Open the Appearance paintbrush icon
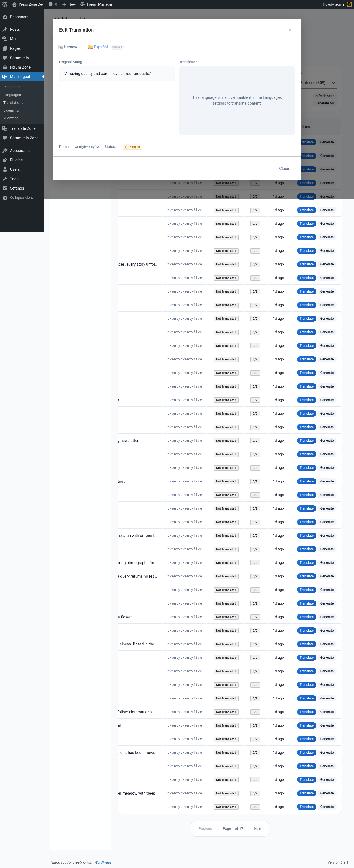This screenshot has height=868, width=354. pyautogui.click(x=5, y=151)
